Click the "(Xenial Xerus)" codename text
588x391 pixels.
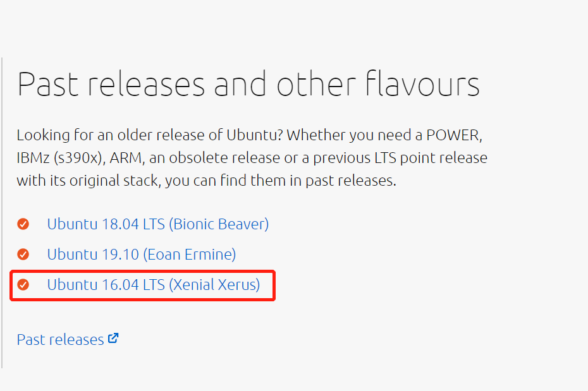[214, 285]
